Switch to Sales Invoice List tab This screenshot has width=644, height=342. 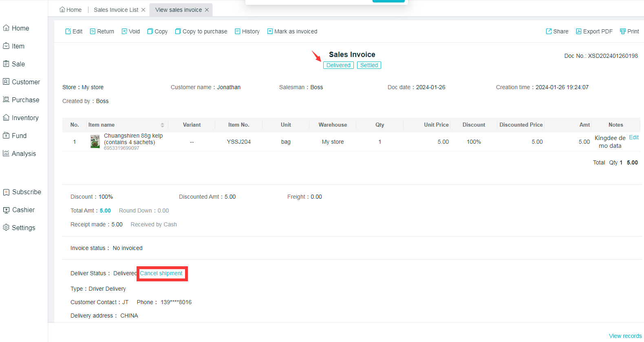point(116,10)
